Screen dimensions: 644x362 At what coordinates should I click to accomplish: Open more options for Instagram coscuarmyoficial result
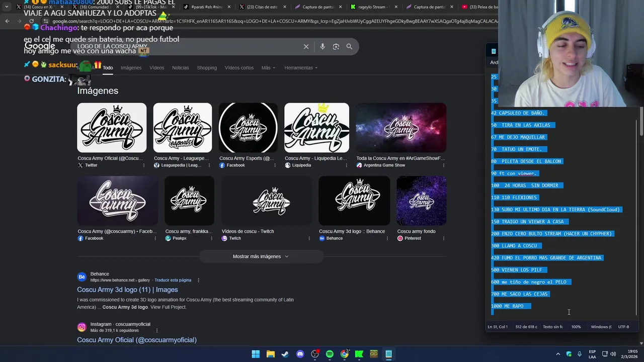pyautogui.click(x=156, y=330)
